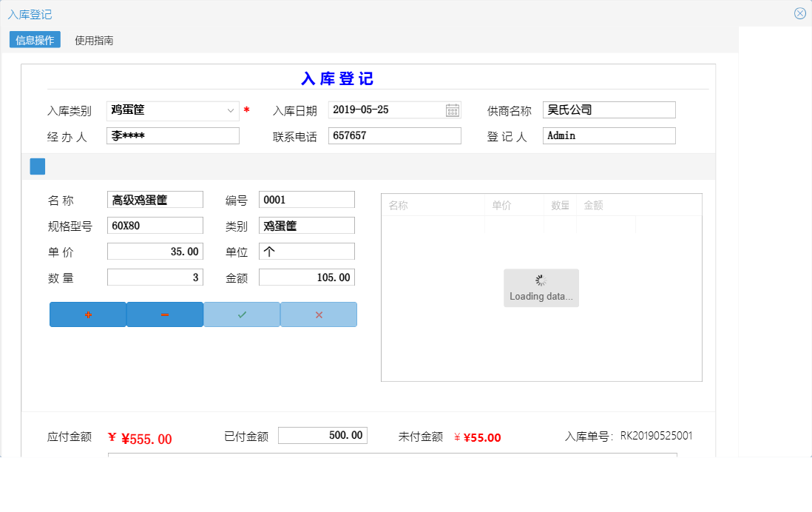This screenshot has height=512, width=812.
Task: Click the 单价 field showing 35.00
Action: click(155, 251)
